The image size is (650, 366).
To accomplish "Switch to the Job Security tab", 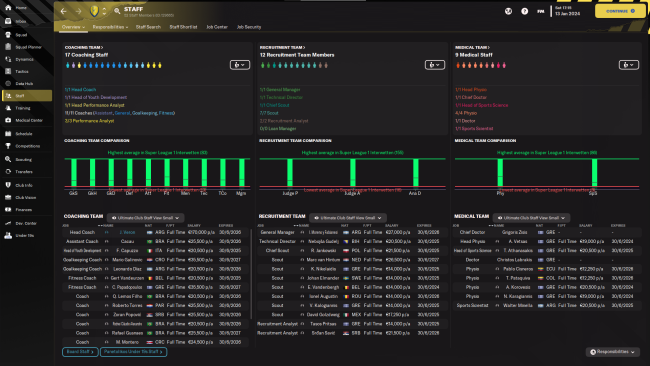I will (249, 27).
